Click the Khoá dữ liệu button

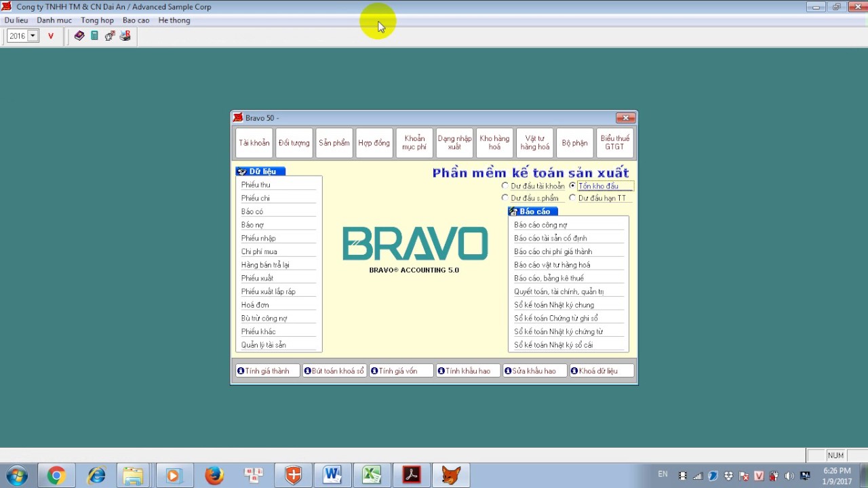coord(601,371)
